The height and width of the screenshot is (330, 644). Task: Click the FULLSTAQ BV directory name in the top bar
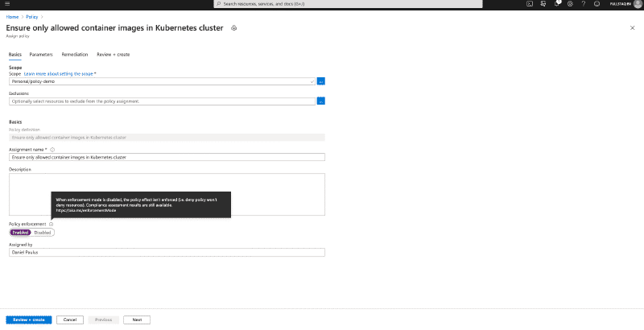tap(620, 4)
